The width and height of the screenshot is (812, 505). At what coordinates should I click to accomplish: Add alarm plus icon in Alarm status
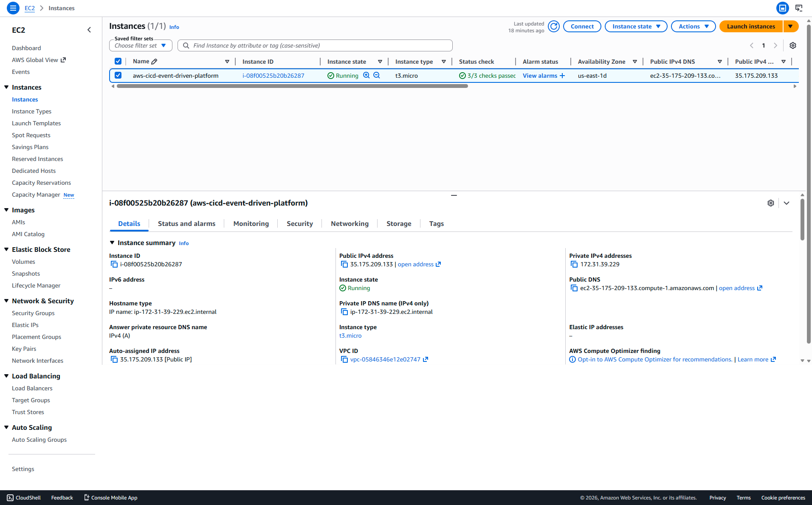(562, 76)
